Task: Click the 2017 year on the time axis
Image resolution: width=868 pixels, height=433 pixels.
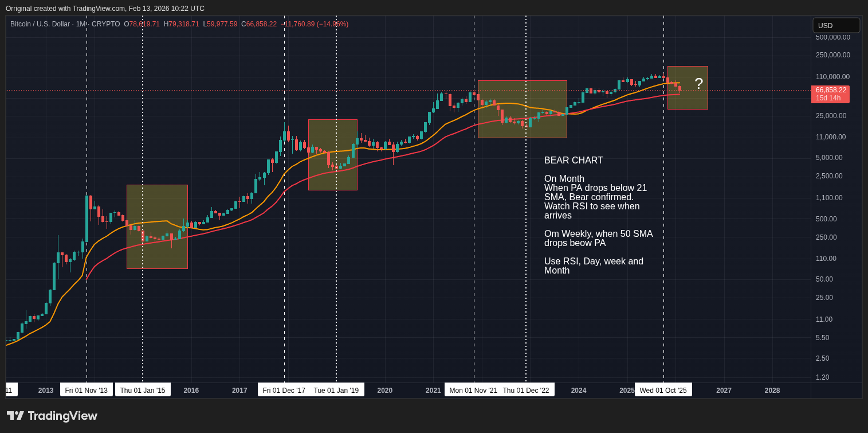Action: 239,391
